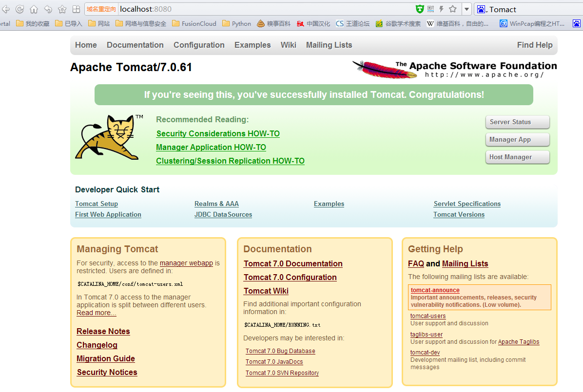This screenshot has height=392, width=583.
Task: Open Tomcat 7.0 Bug Database link
Action: 280,351
